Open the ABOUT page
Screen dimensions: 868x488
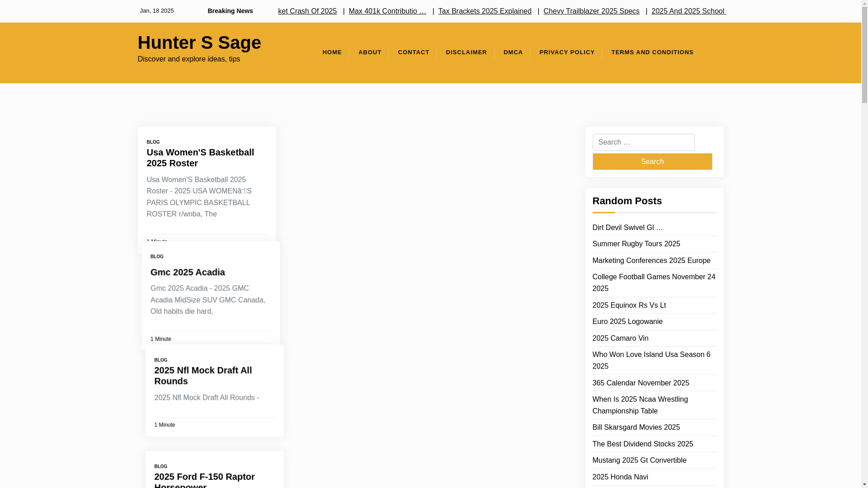pyautogui.click(x=370, y=52)
